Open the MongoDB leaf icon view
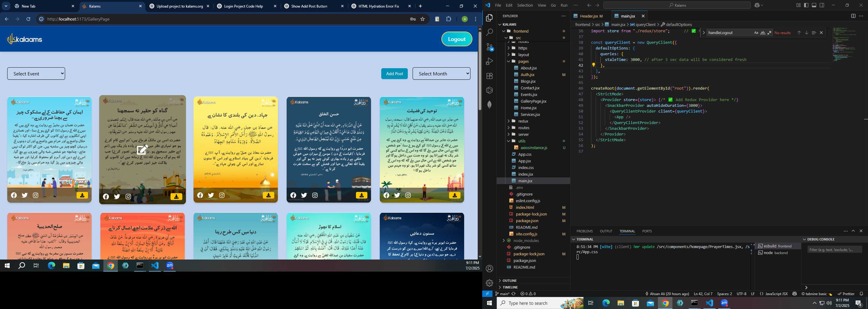Screen dimensions: 868x309 pos(489,105)
